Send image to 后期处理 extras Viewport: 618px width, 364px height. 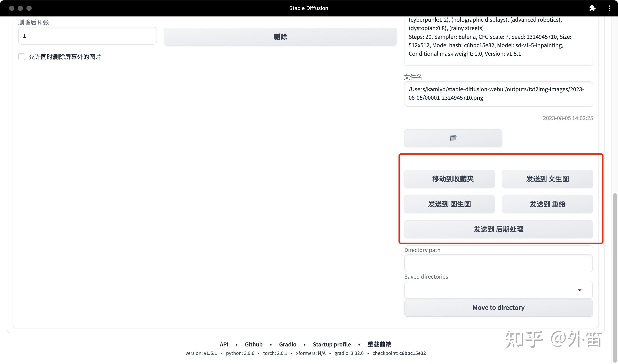498,229
